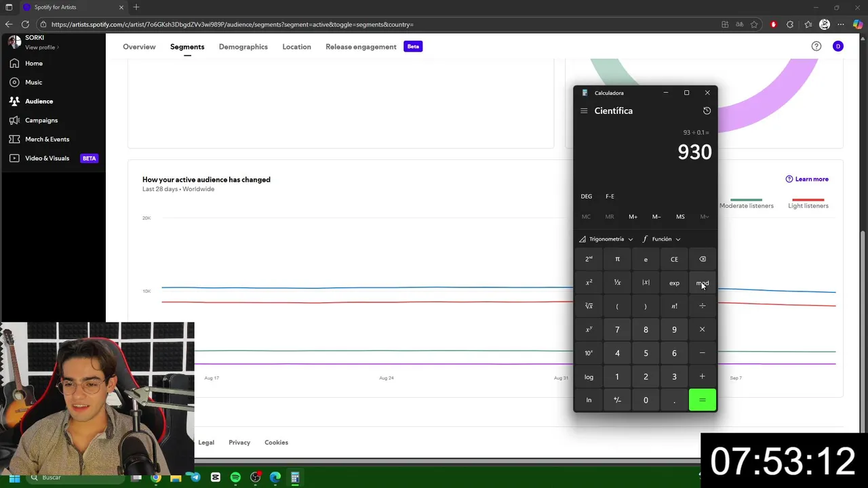Click browser refresh icon
The width and height of the screenshot is (868, 488).
tap(25, 24)
